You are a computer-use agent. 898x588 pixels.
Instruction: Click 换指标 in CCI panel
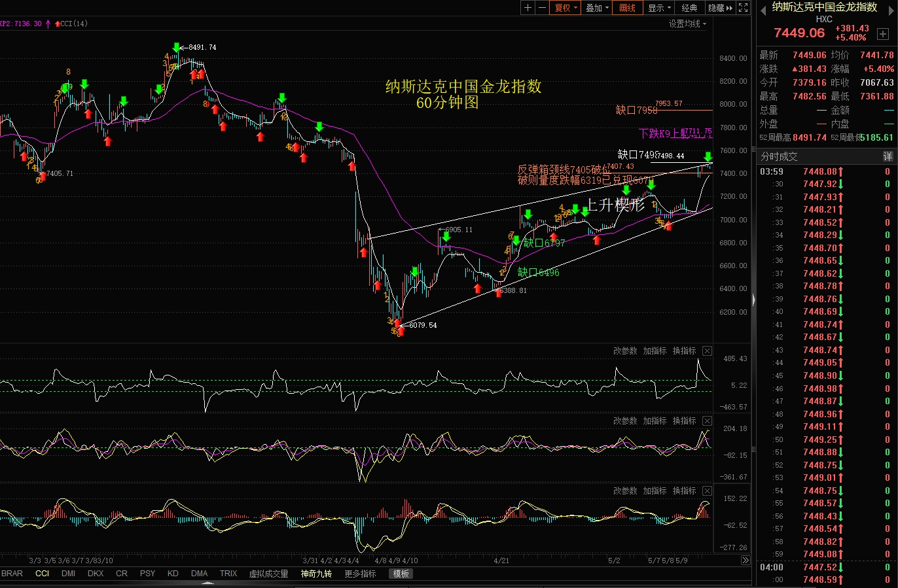[684, 351]
